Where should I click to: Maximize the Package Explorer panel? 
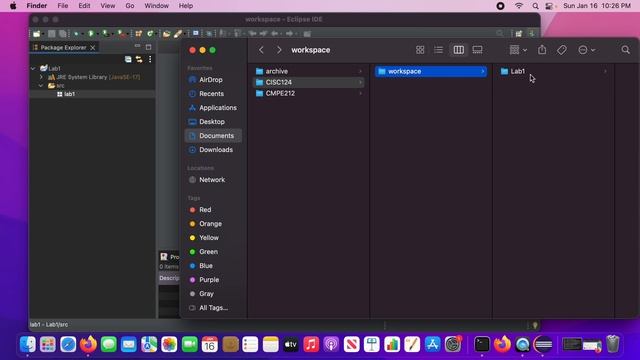coord(149,47)
